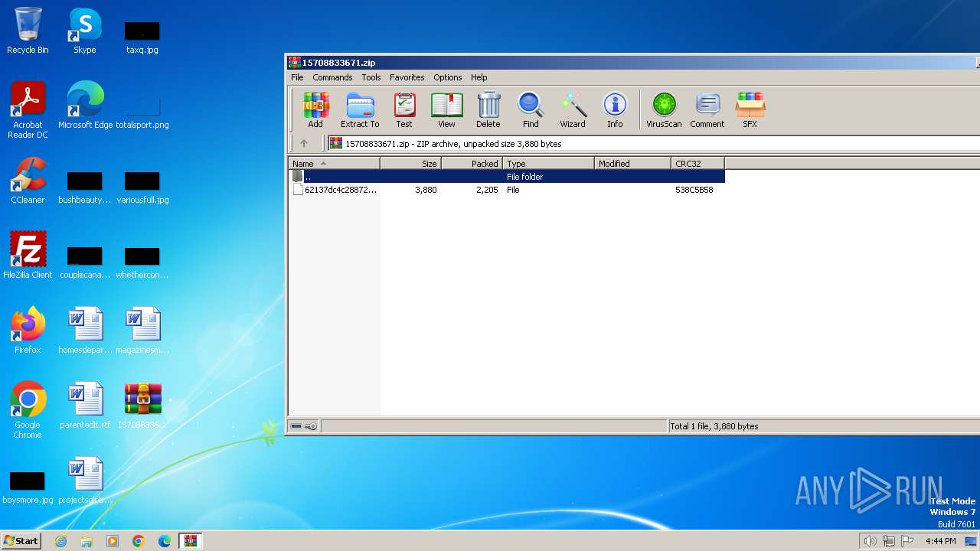
Task: Click 'Total 1 file, 3,880 bytes' status text
Action: click(x=714, y=426)
